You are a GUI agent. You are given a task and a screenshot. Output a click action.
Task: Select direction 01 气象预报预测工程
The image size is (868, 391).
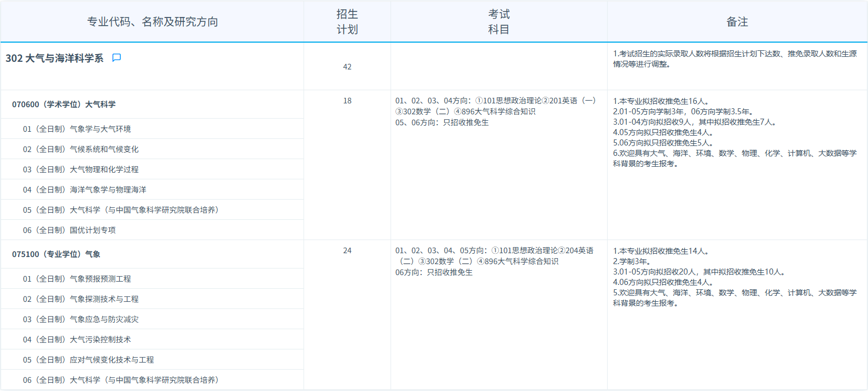77,279
